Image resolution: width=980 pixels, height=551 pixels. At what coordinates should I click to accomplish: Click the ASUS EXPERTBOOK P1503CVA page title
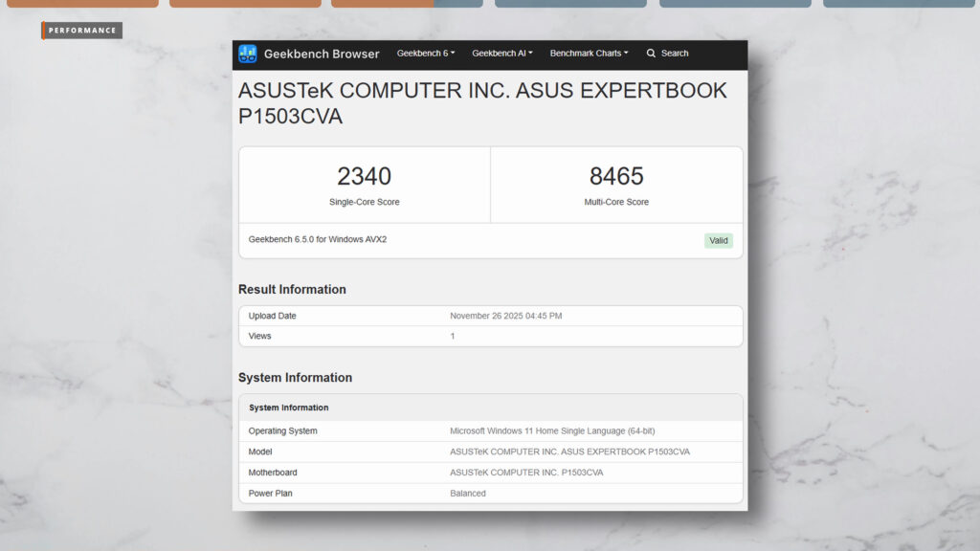[x=482, y=103]
